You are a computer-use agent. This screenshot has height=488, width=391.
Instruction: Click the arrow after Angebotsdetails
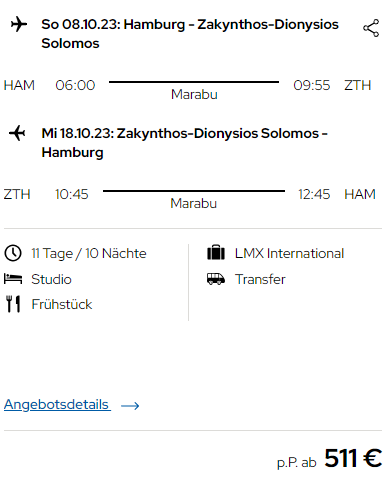130,406
